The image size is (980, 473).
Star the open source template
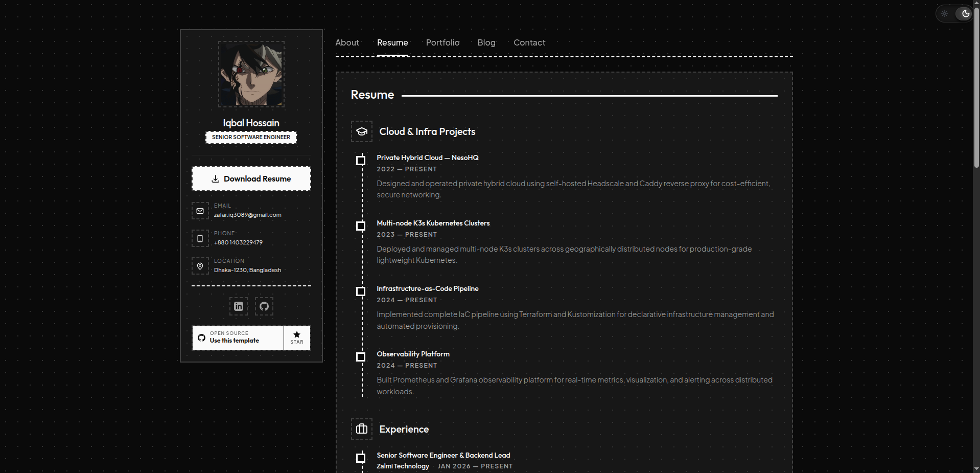[x=297, y=337]
